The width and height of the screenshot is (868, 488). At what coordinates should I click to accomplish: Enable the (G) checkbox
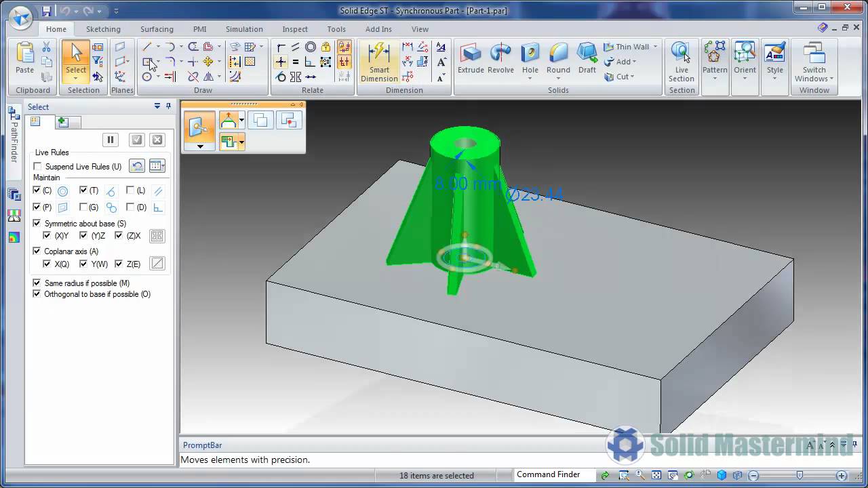tap(83, 207)
